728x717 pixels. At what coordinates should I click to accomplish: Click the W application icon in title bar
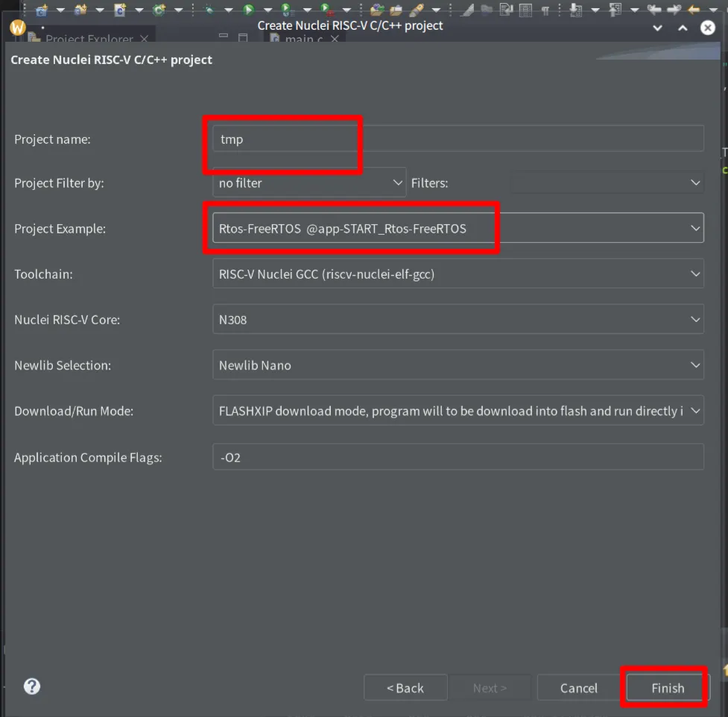click(18, 27)
